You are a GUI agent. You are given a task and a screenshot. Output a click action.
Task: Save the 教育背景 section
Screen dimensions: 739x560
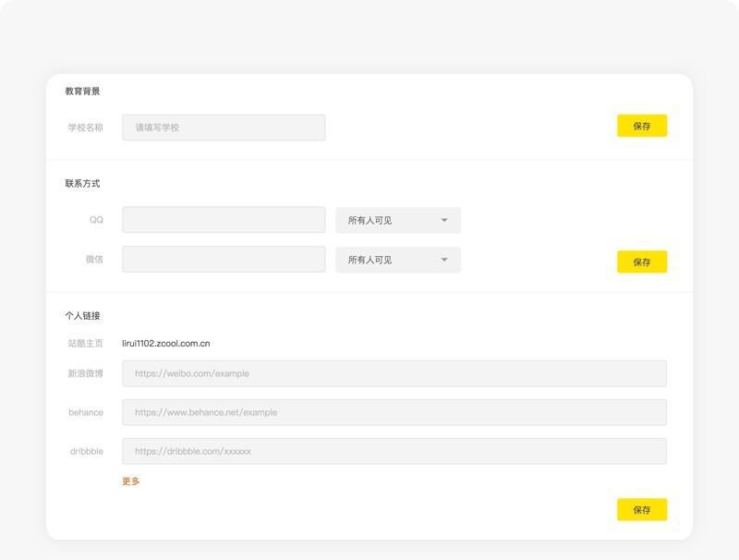(x=642, y=126)
